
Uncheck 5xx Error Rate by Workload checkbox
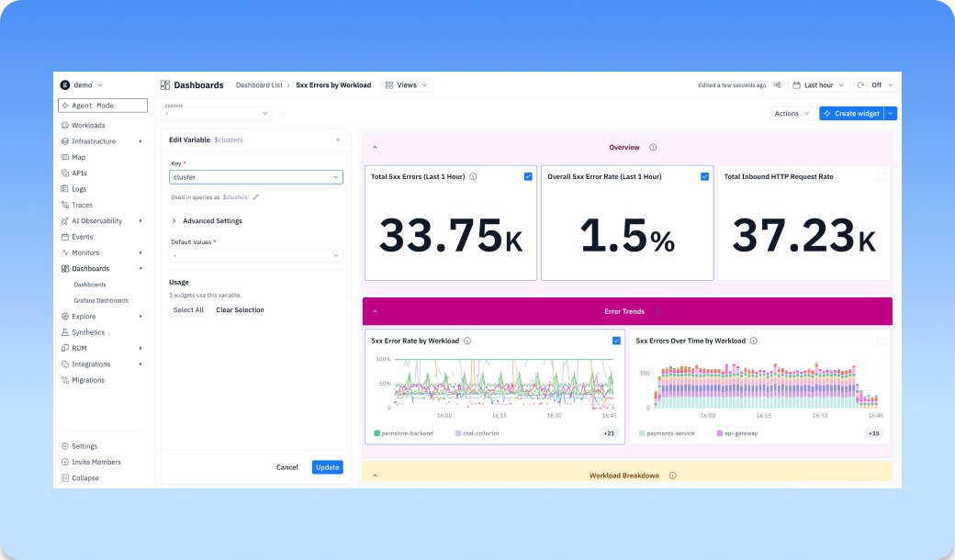616,341
